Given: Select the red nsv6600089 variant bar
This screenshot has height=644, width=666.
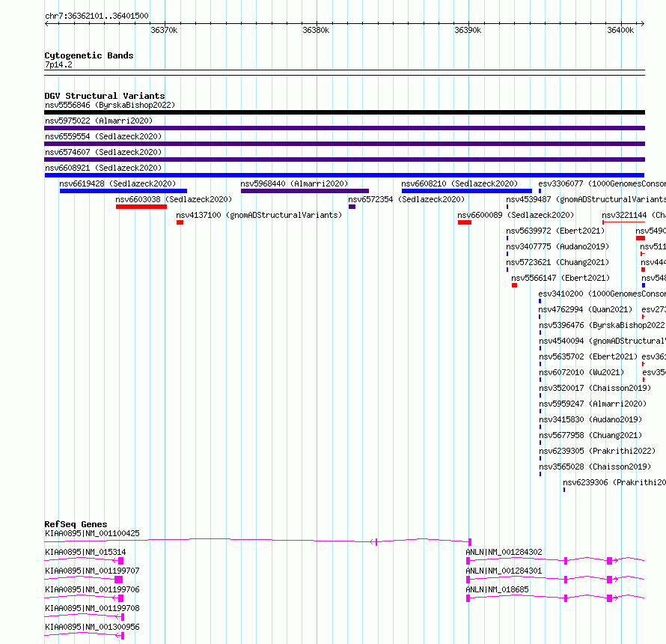Looking at the screenshot, I should pos(465,222).
